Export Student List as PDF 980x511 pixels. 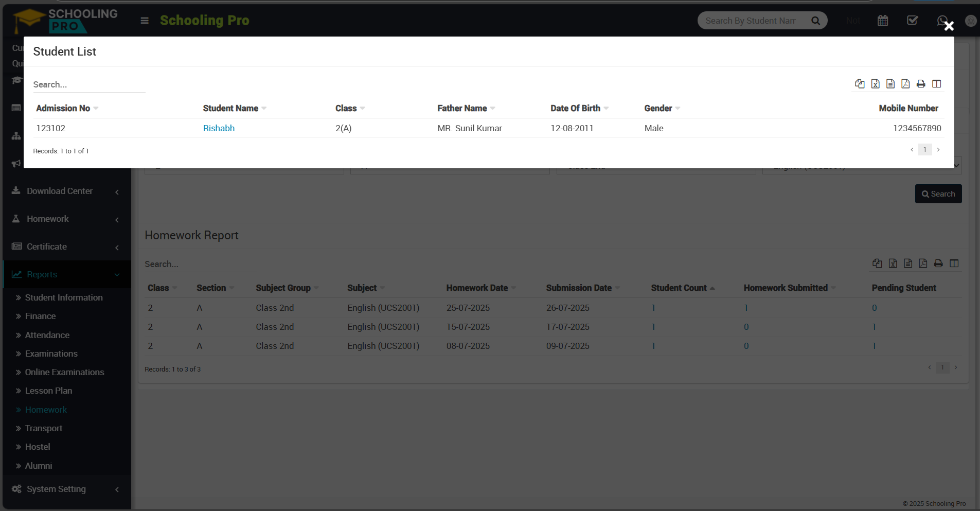point(905,84)
